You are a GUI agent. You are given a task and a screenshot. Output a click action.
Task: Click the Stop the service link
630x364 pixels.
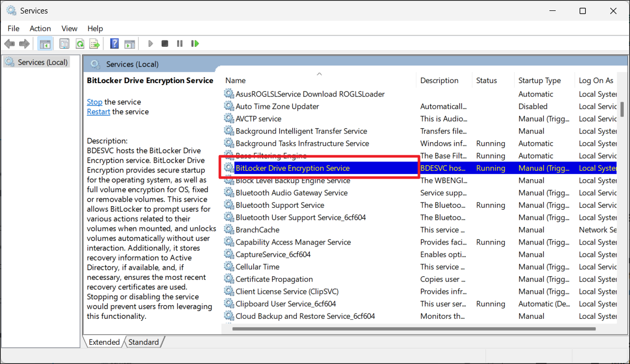[x=95, y=102]
